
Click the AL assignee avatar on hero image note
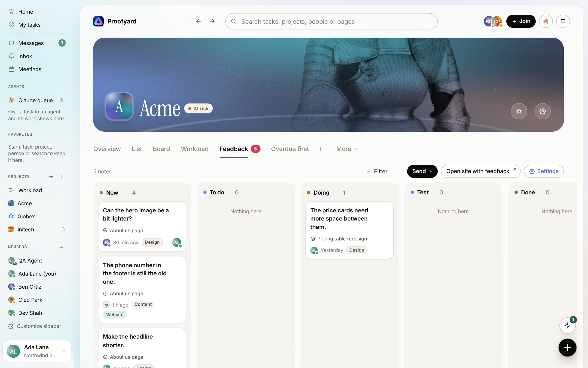(x=177, y=242)
